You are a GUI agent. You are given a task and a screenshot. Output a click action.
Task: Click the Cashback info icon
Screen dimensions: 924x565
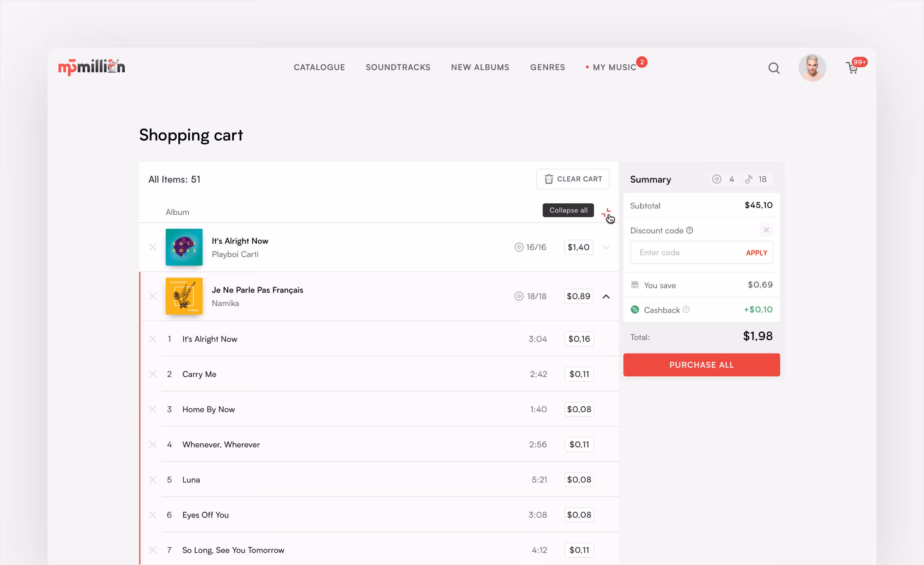(x=686, y=310)
